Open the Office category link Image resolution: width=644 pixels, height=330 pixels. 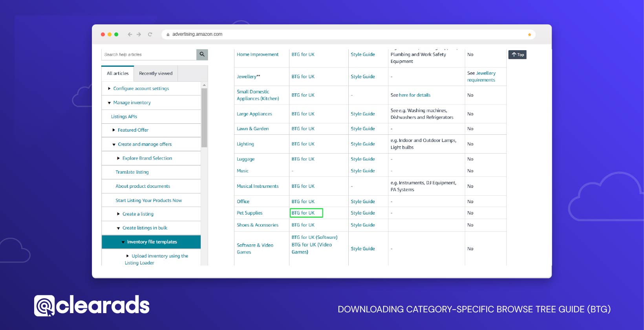(x=243, y=202)
